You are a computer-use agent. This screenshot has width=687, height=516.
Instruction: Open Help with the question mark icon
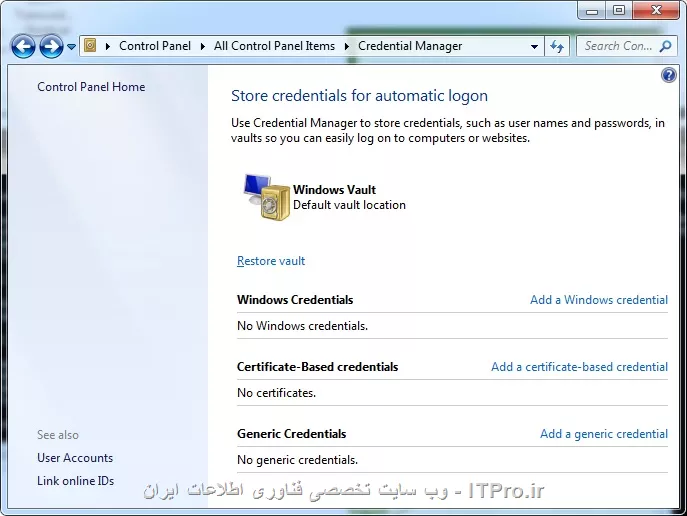pyautogui.click(x=669, y=75)
